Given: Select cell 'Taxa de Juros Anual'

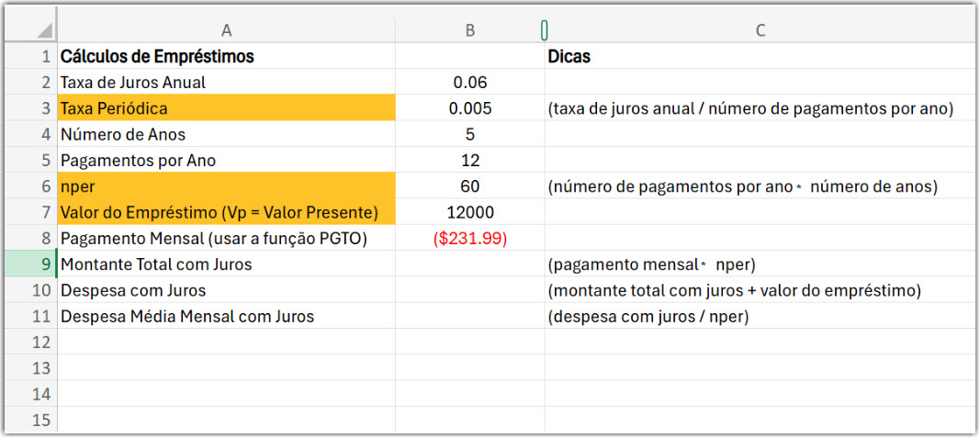Looking at the screenshot, I should 226,82.
